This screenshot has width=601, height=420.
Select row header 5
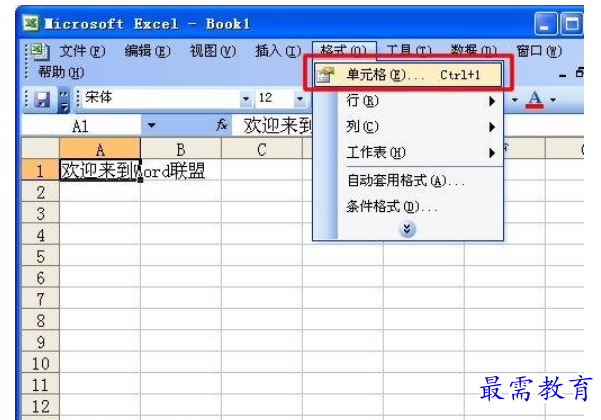(41, 256)
